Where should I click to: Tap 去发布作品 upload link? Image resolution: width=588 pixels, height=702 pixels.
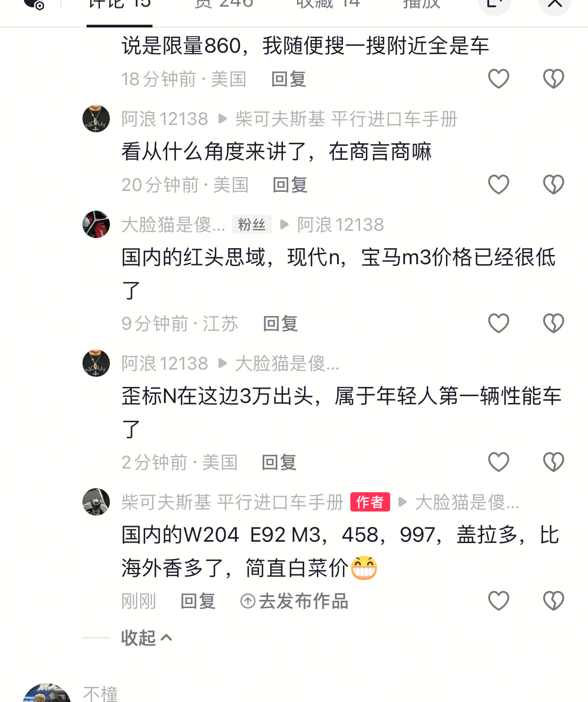[x=294, y=601]
